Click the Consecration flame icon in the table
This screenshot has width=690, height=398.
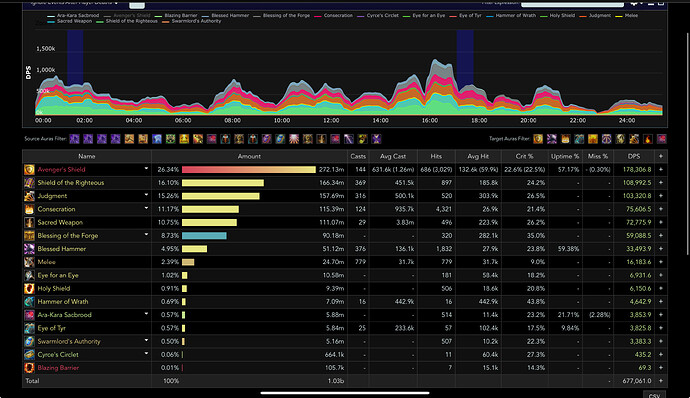pyautogui.click(x=29, y=209)
